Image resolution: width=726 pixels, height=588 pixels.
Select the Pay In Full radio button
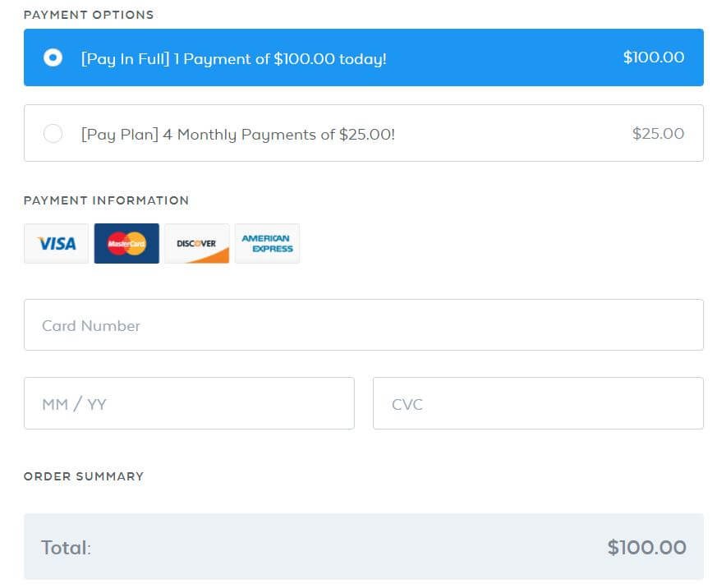pos(53,57)
